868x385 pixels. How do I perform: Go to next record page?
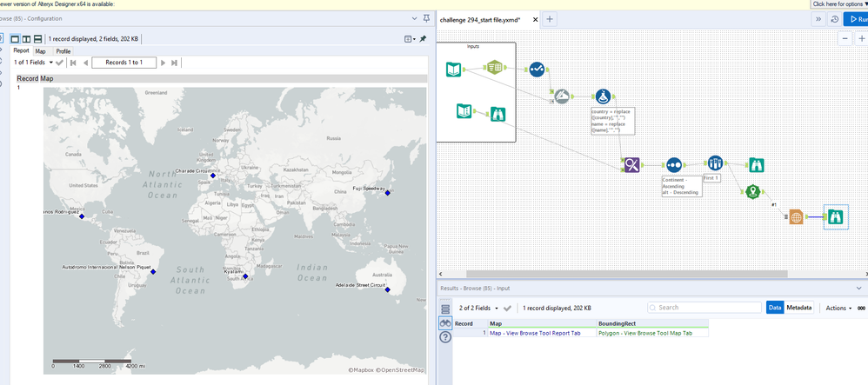pos(163,63)
